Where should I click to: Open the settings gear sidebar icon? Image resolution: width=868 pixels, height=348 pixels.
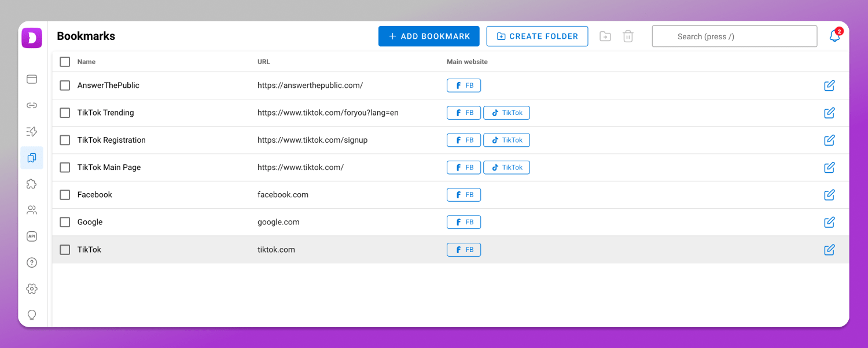pos(32,288)
